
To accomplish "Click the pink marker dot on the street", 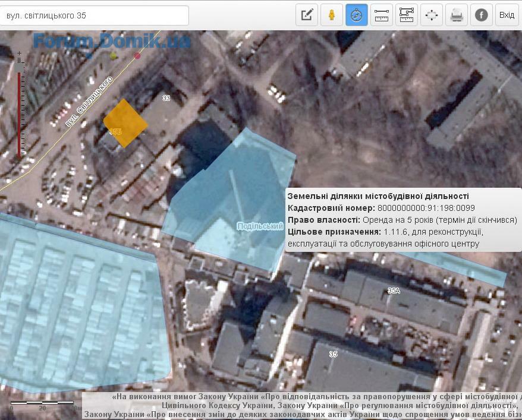I will pos(138,56).
